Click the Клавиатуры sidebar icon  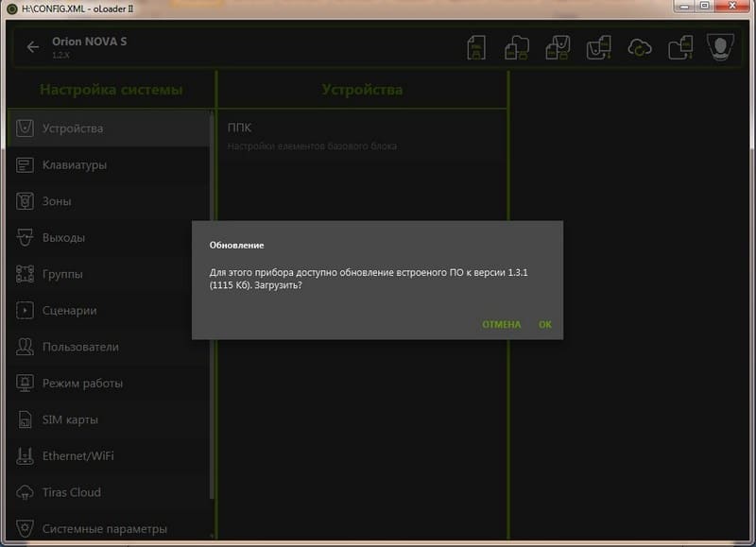coord(25,164)
